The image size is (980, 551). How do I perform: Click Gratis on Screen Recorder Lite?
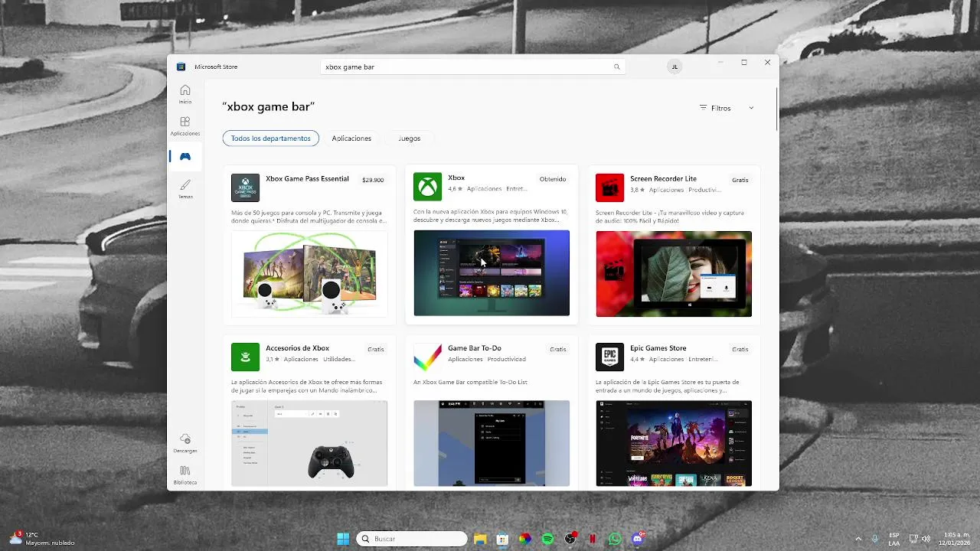740,180
